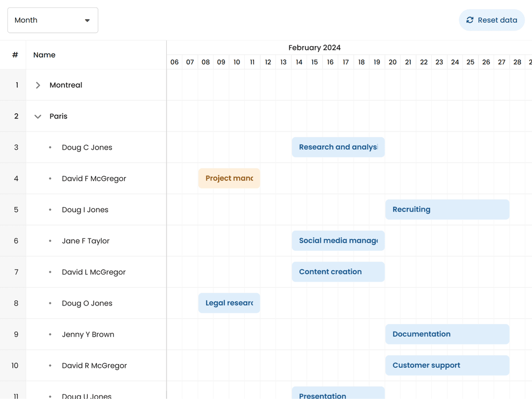This screenshot has height=399, width=532.
Task: Select the Recruiting task bar
Action: 447,209
